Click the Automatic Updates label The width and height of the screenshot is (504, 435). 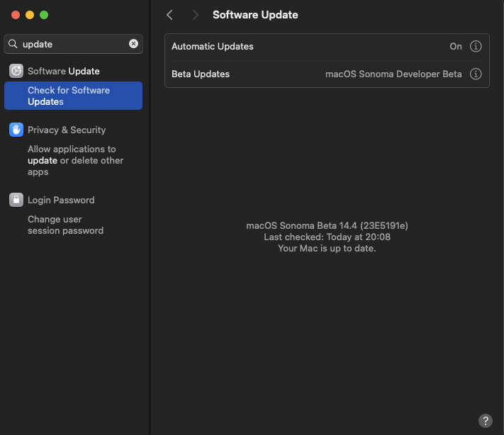[x=213, y=46]
